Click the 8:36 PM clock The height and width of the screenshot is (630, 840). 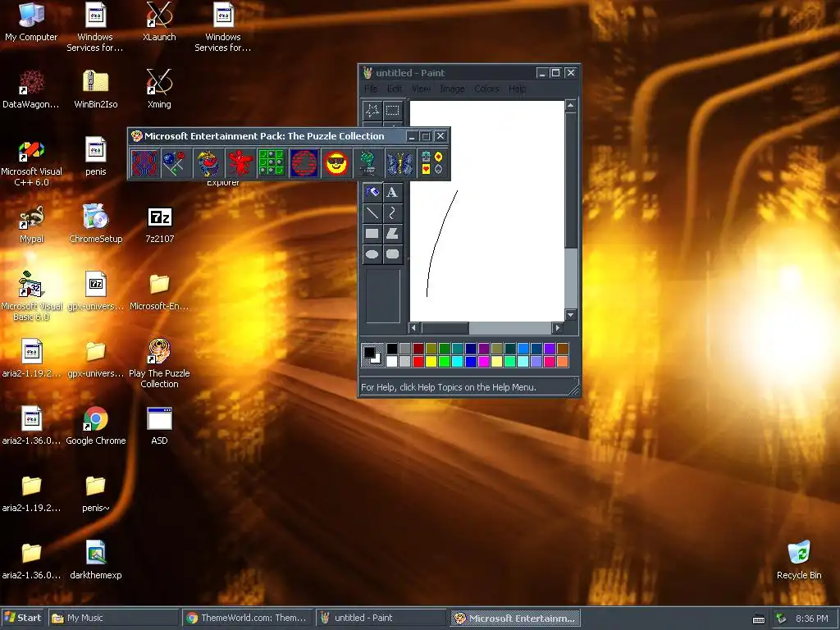click(811, 619)
